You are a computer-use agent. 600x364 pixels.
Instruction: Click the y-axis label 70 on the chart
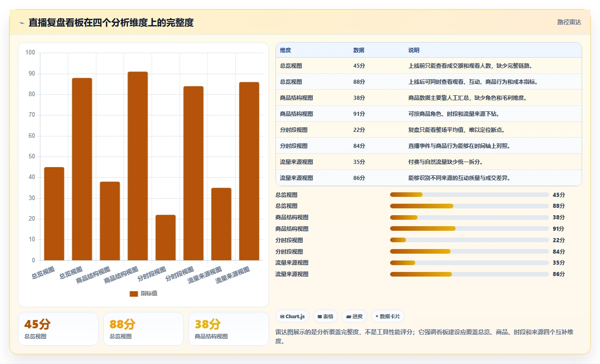tap(32, 115)
